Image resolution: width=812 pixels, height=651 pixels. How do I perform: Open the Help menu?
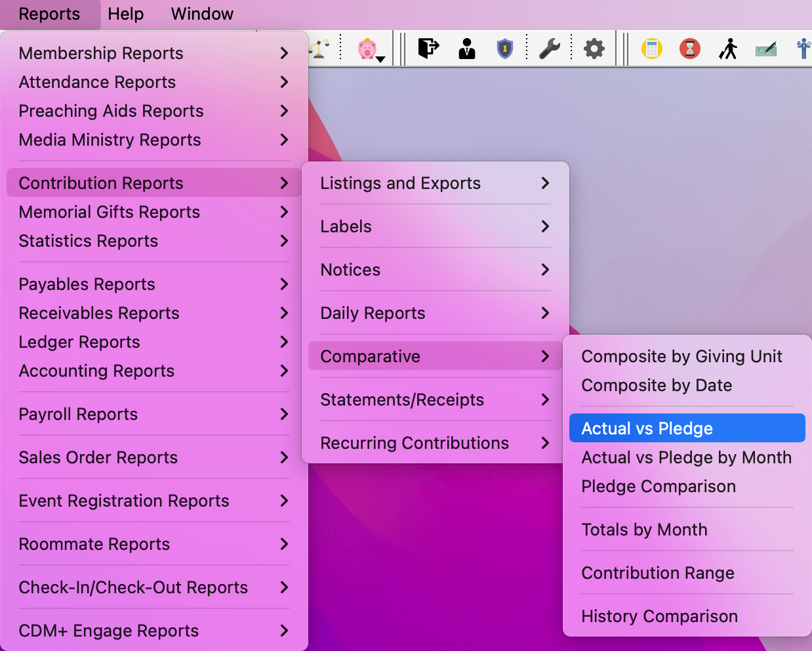(x=125, y=14)
